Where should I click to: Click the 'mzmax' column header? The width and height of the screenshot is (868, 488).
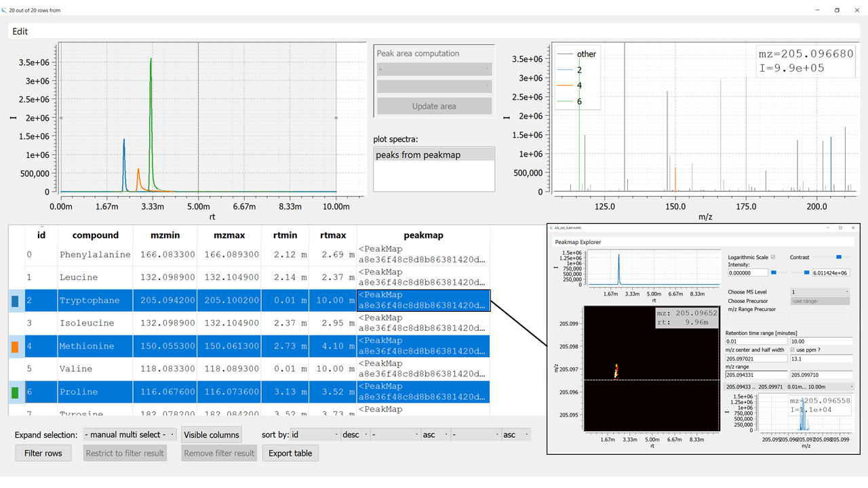click(x=229, y=235)
